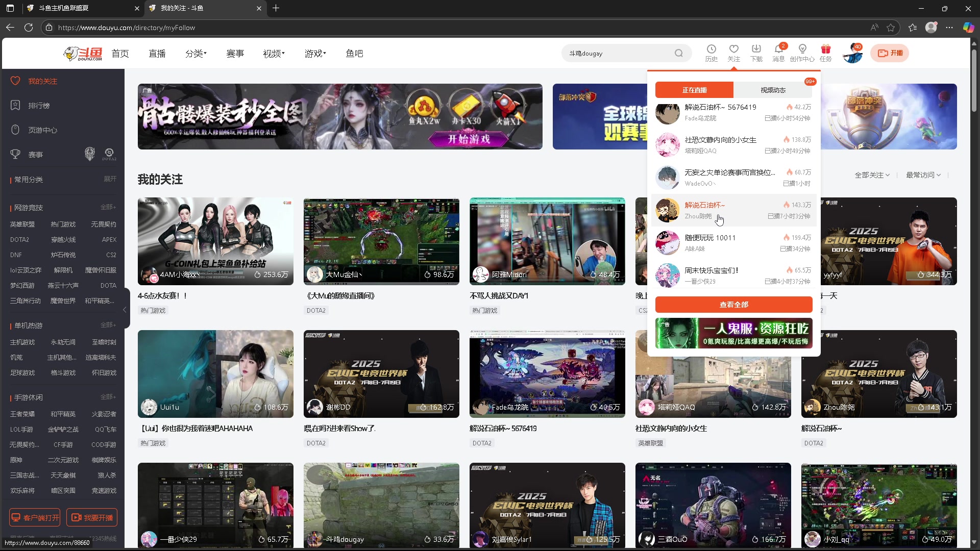Open 英雄联盟 category link in sidebar

(x=22, y=224)
